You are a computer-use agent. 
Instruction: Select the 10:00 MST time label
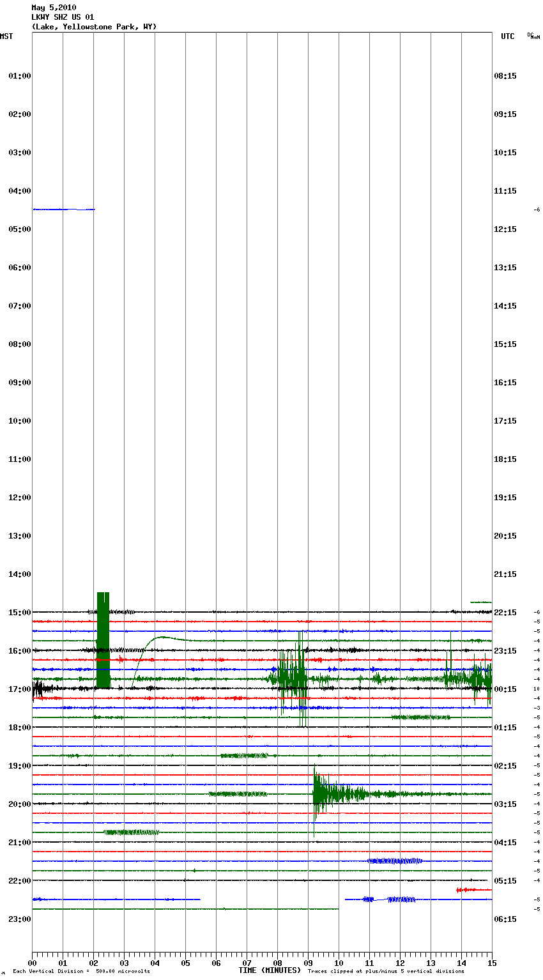point(20,421)
